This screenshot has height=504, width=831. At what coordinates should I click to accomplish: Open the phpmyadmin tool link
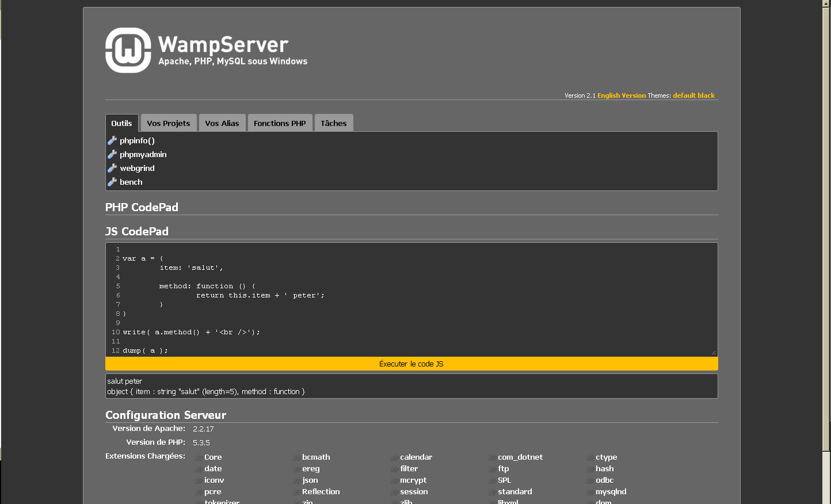(143, 154)
